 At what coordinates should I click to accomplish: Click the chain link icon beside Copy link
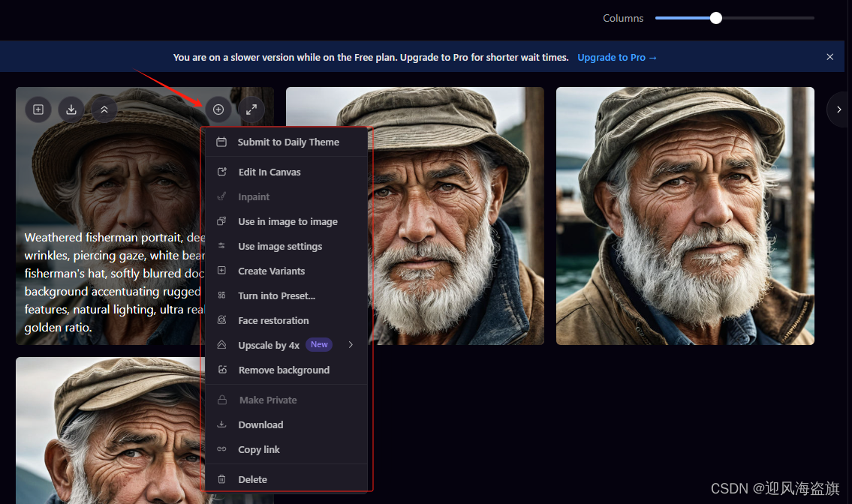coord(221,449)
